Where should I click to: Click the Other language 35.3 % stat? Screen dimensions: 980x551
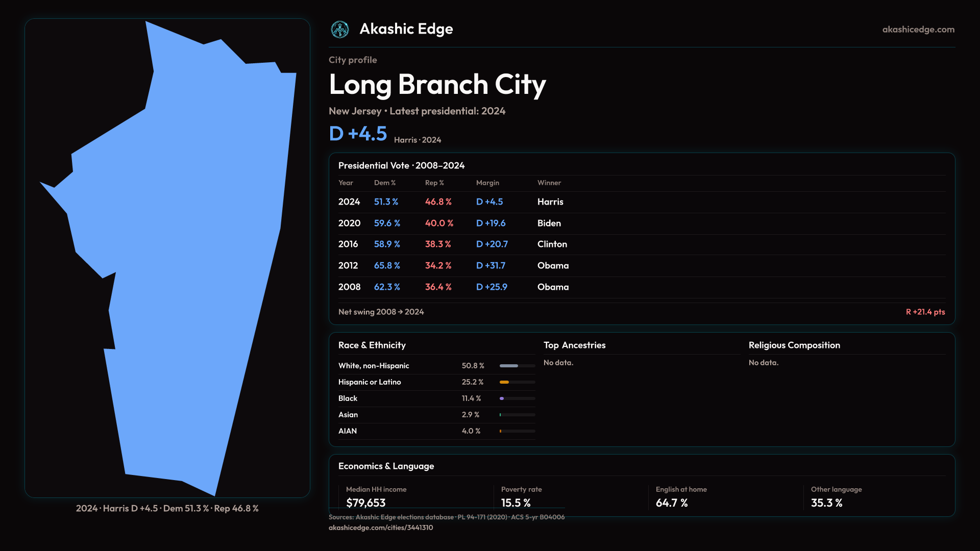tap(826, 503)
